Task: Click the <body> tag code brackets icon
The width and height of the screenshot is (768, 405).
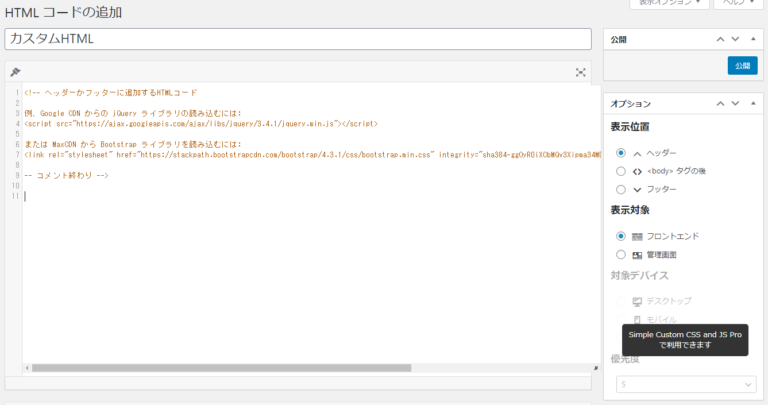Action: click(637, 172)
